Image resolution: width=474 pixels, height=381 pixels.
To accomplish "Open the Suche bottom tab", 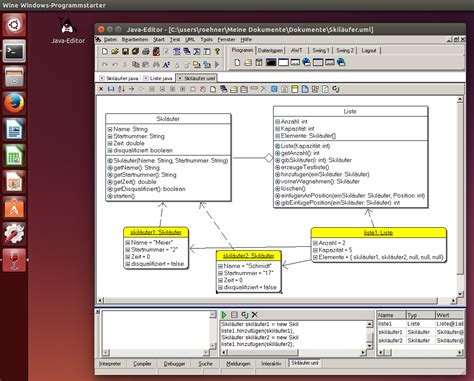I will coord(205,364).
